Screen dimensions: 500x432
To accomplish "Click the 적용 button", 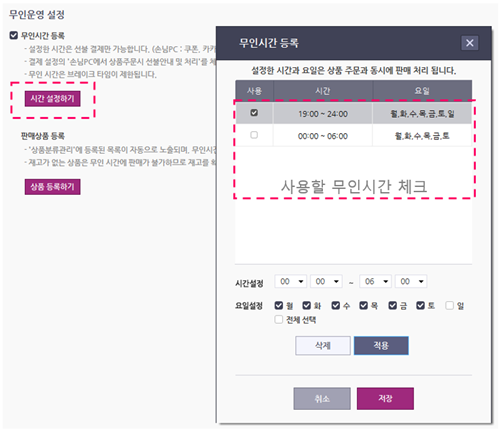I will pos(381,346).
